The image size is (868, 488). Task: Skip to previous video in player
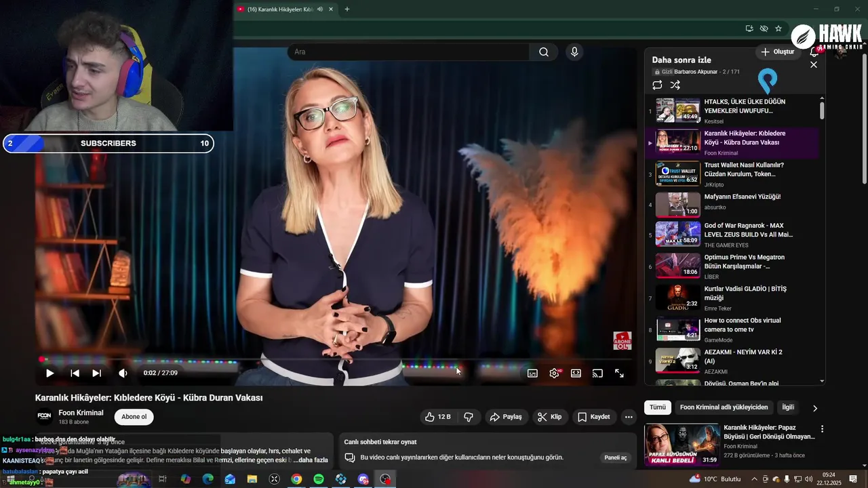[75, 373]
